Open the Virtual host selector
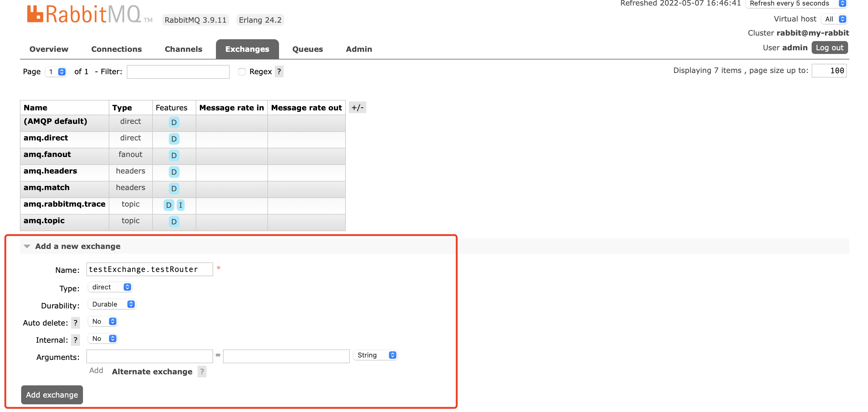The width and height of the screenshot is (868, 412). [x=835, y=19]
